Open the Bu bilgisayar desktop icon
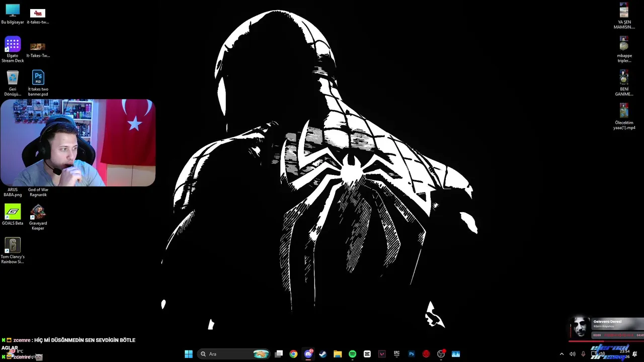The image size is (644, 362). pos(13,14)
